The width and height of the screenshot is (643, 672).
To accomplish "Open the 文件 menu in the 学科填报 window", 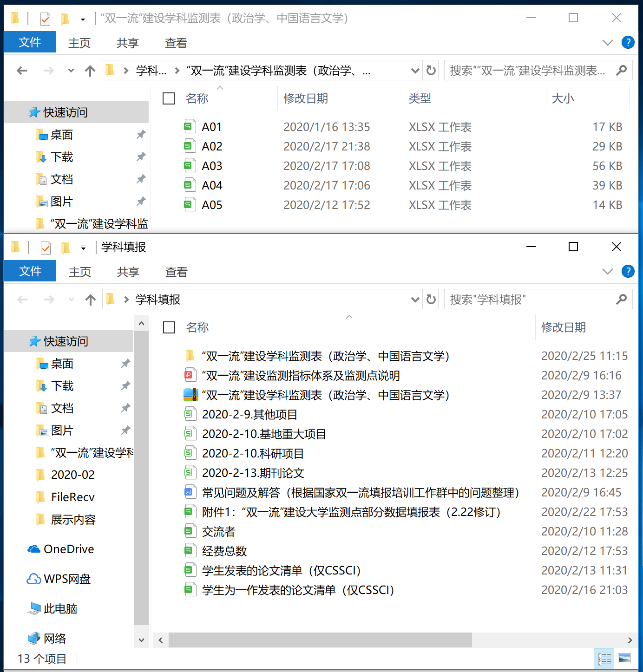I will click(30, 271).
